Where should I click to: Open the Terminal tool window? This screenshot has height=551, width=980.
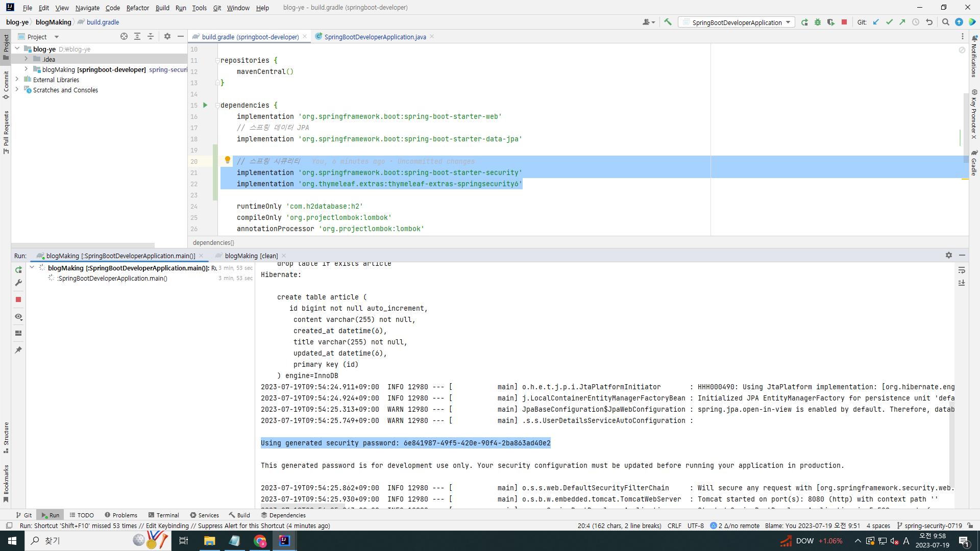tap(163, 515)
